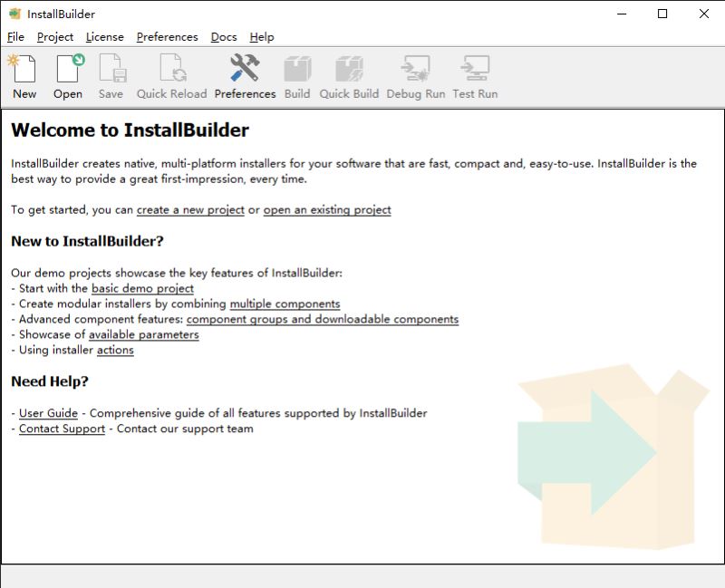Open 'component groups and downloadable components' link
Viewport: 725px width, 588px height.
pyautogui.click(x=323, y=319)
